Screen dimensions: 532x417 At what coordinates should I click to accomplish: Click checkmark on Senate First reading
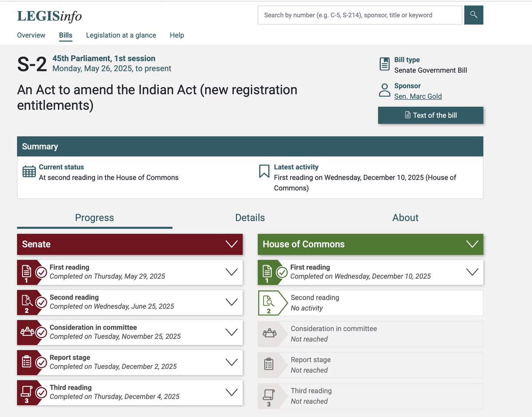(41, 272)
